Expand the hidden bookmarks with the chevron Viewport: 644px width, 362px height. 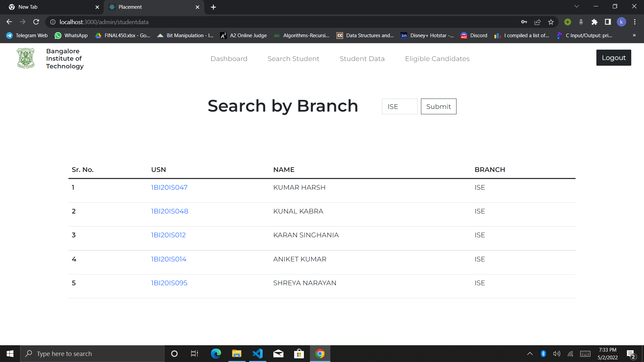pos(634,35)
